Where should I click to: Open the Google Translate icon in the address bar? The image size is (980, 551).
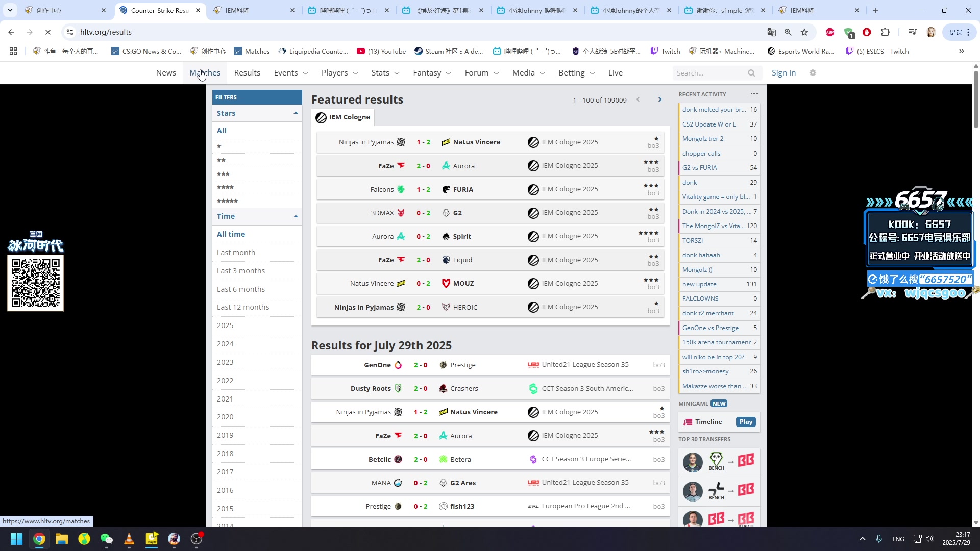(x=772, y=32)
